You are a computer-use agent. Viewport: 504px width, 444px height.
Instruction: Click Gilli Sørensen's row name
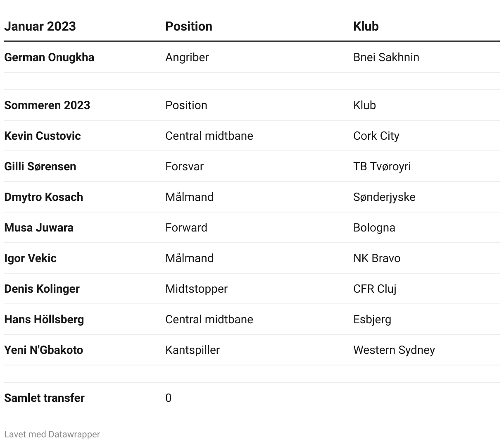click(40, 166)
